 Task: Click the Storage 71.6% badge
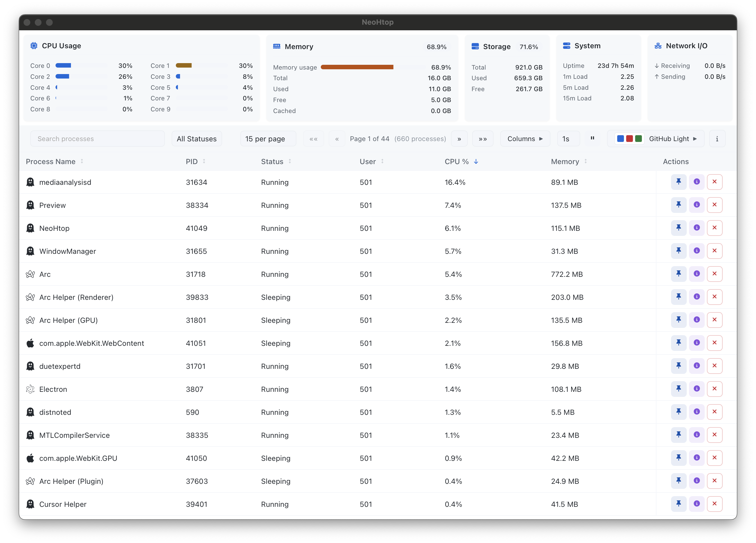529,47
